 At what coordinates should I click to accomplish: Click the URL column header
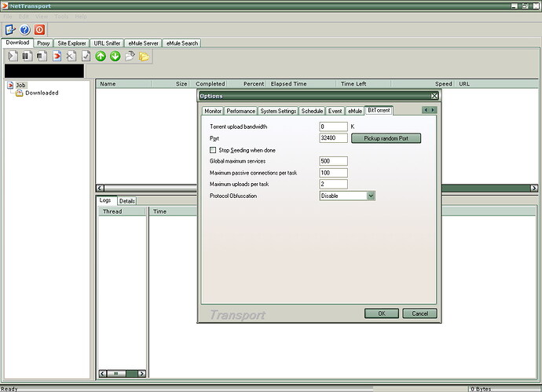(x=496, y=84)
